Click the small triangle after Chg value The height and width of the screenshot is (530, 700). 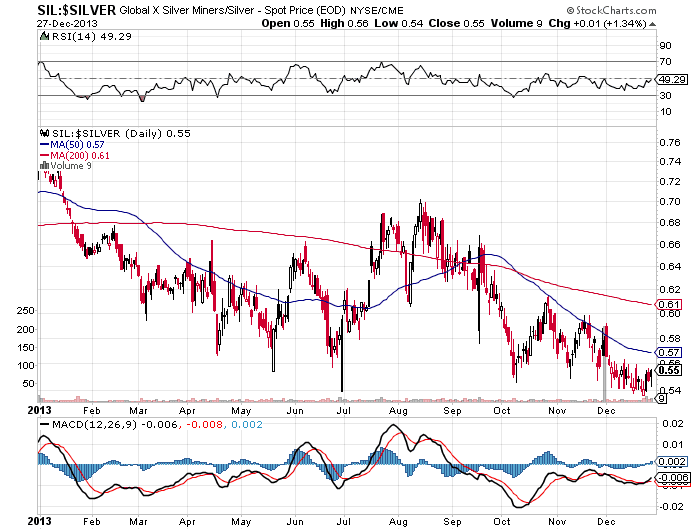click(652, 24)
